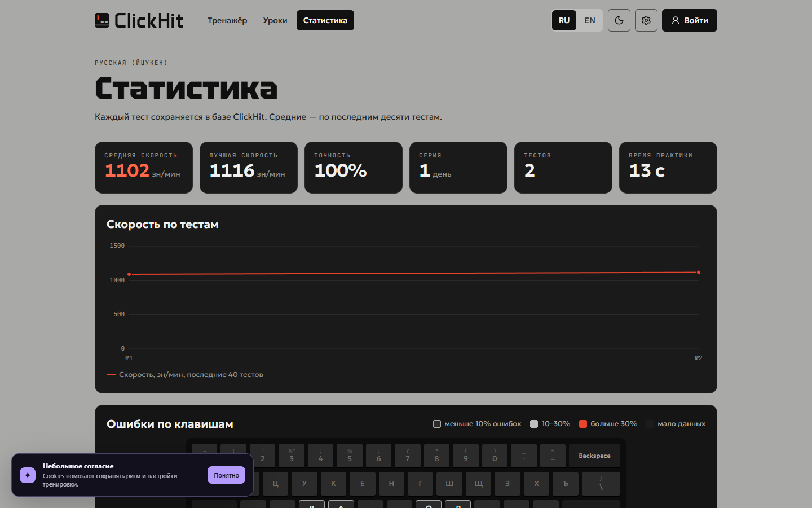Switch language to RU
812x508 pixels.
click(564, 20)
